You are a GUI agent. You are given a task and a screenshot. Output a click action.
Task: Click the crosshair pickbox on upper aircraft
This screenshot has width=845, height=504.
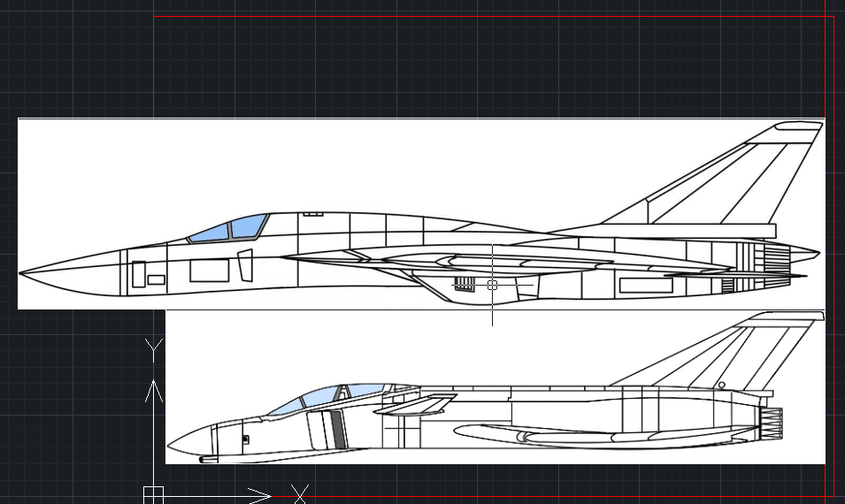coord(492,285)
